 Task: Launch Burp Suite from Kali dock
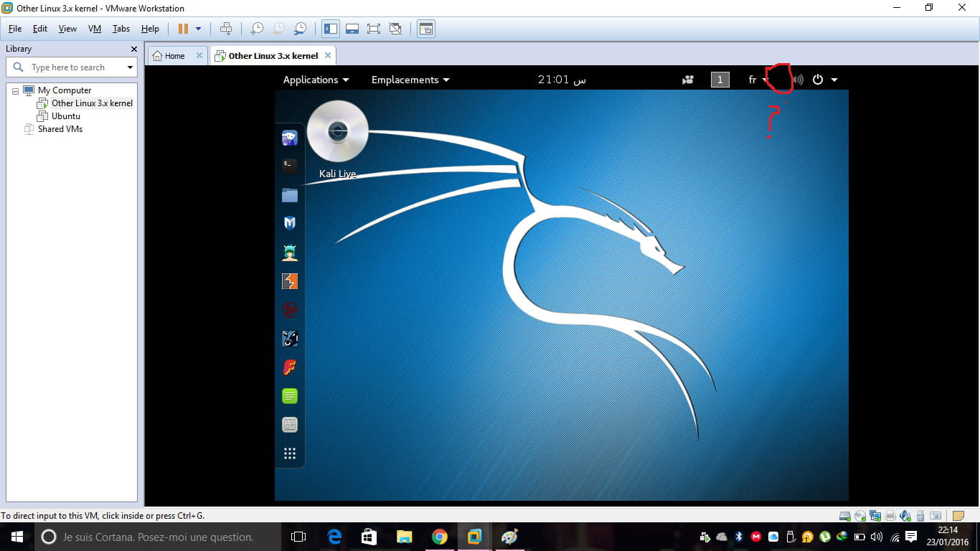pos(290,281)
